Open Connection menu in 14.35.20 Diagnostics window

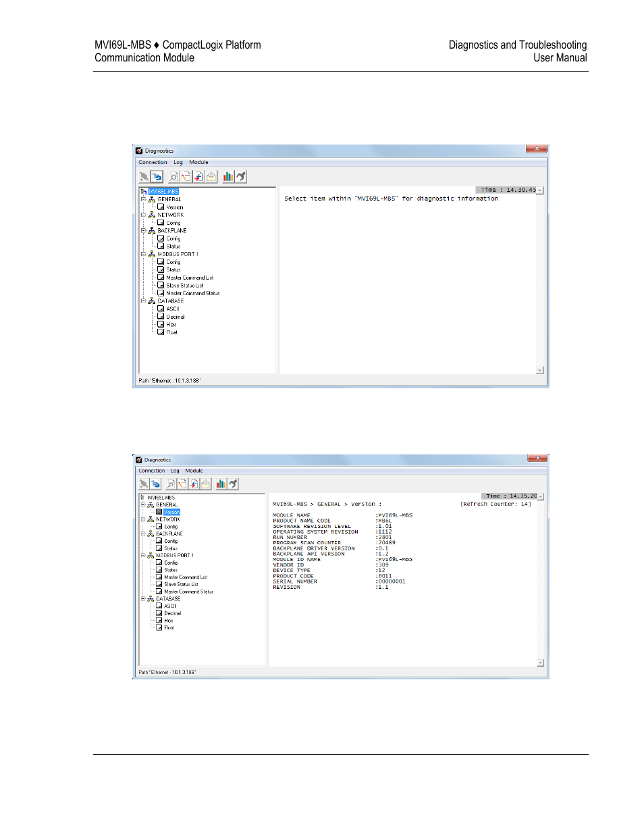point(151,471)
